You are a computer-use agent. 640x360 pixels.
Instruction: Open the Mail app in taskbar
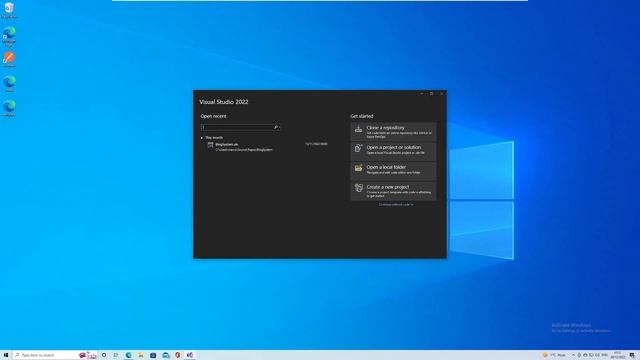(x=166, y=355)
